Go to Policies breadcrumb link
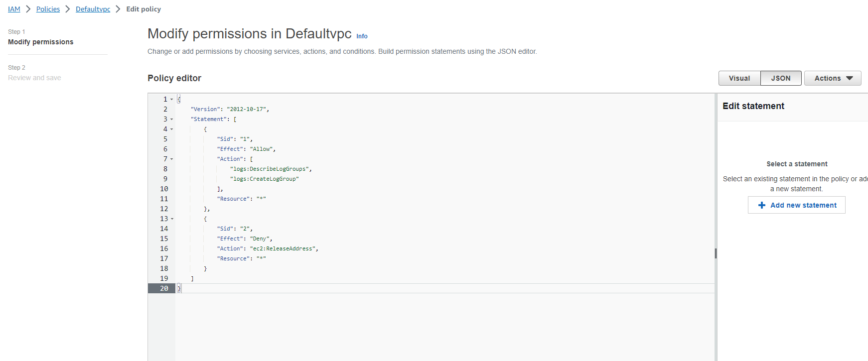This screenshot has height=361, width=868. pos(48,9)
